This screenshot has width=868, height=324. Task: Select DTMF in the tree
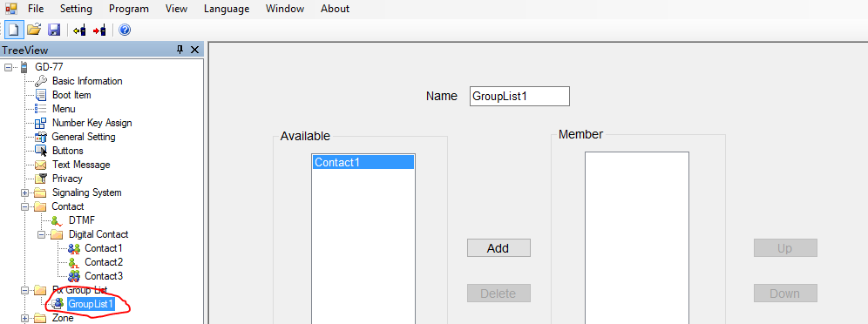pos(82,220)
